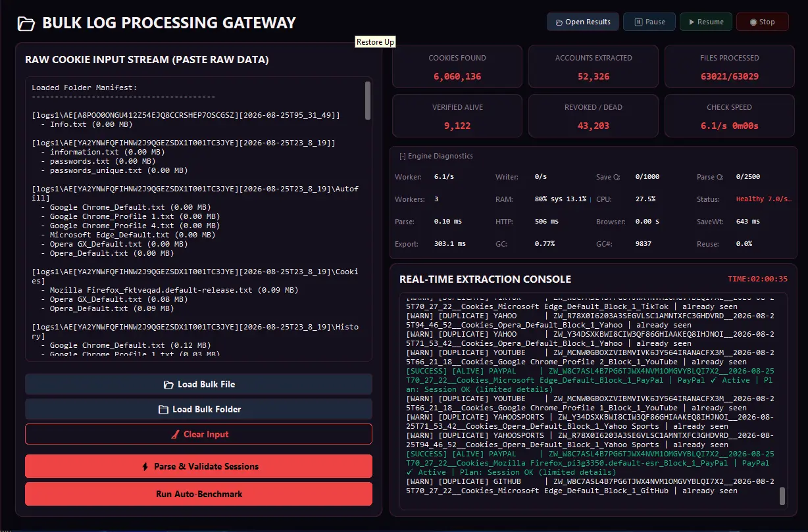Click the Cookies Found value 6,060,136

click(x=457, y=76)
